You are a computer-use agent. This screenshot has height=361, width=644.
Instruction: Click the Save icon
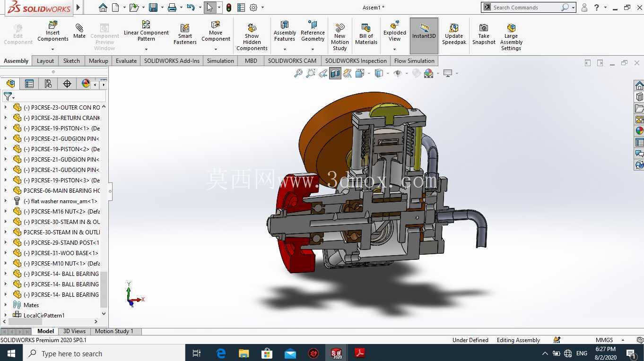pos(153,8)
